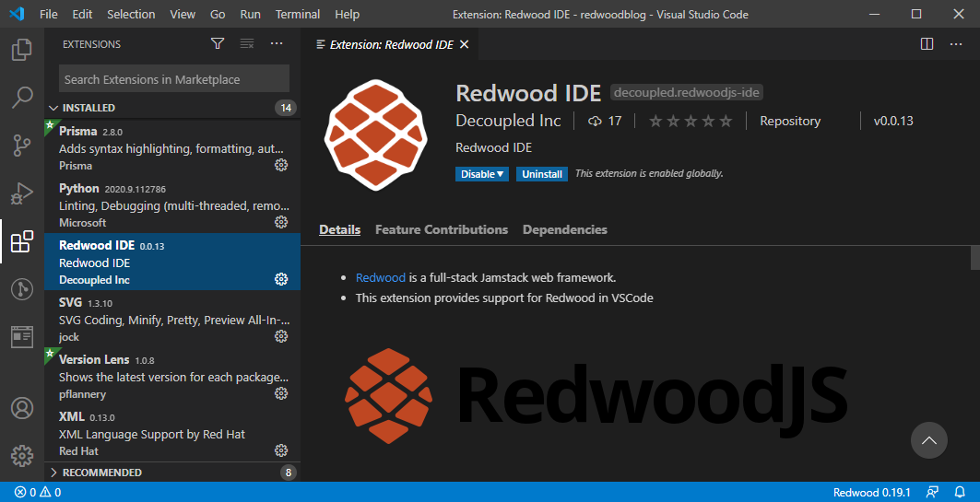This screenshot has height=502, width=980.
Task: Open the Help menu
Action: point(347,14)
